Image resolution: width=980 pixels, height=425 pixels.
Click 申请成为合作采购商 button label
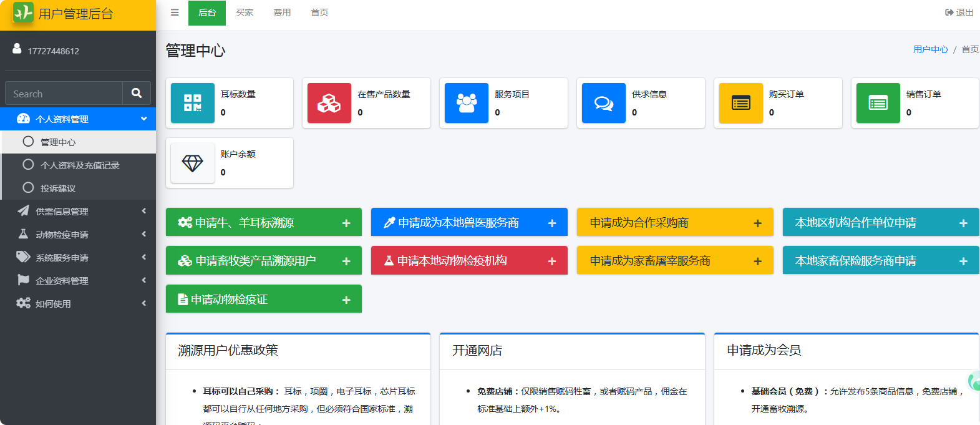[639, 223]
